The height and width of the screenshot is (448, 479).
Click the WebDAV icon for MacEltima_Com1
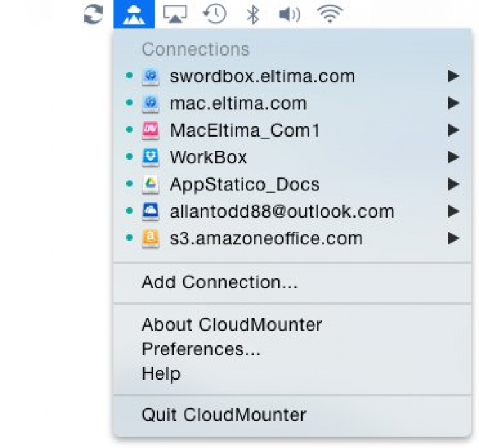(151, 131)
